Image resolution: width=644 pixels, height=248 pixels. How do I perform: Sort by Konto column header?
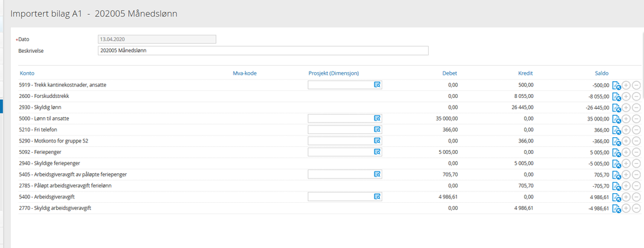(x=26, y=73)
